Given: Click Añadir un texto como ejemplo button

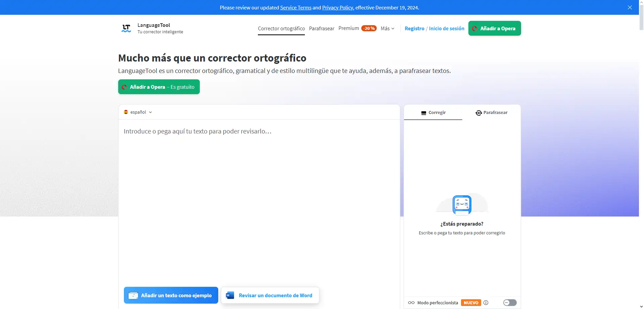Looking at the screenshot, I should coord(171,295).
